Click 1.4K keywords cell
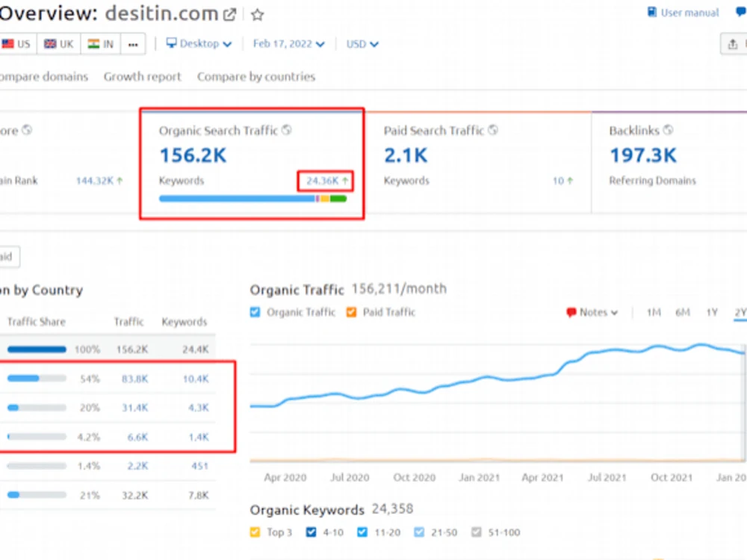Image resolution: width=747 pixels, height=560 pixels. tap(199, 437)
